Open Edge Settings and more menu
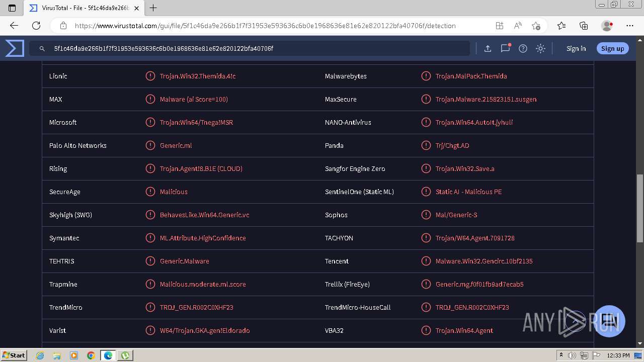Image resolution: width=644 pixels, height=362 pixels. click(x=630, y=26)
